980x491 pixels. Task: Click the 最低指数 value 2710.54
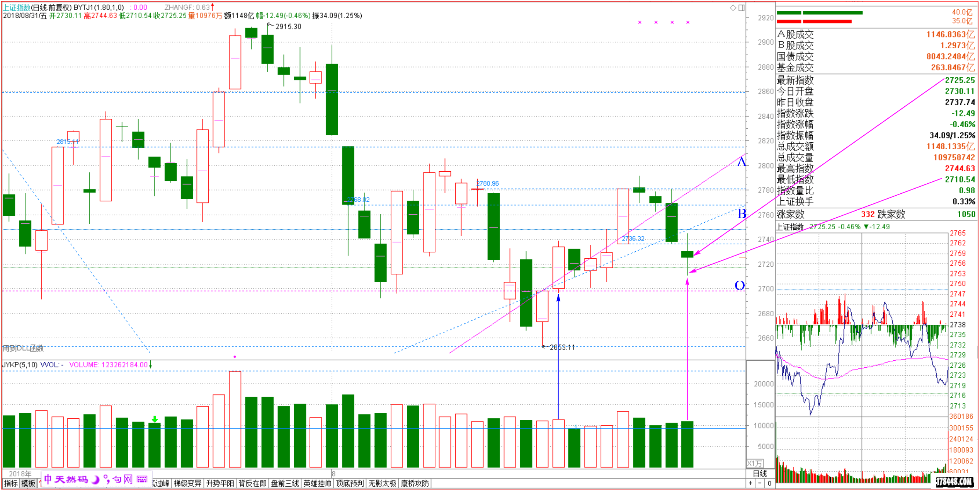pos(960,179)
